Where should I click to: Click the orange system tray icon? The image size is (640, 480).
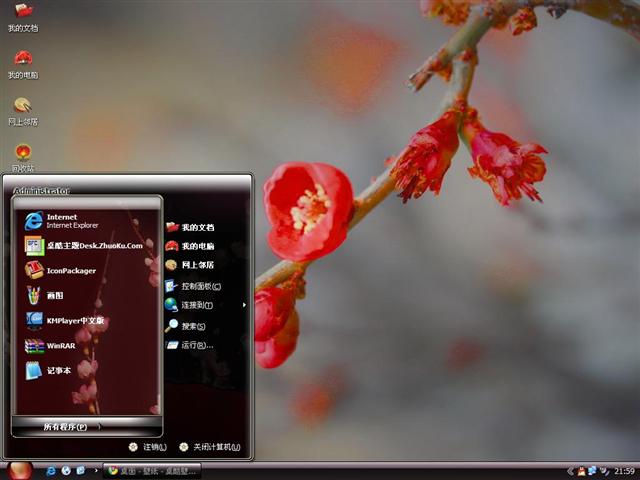point(582,471)
